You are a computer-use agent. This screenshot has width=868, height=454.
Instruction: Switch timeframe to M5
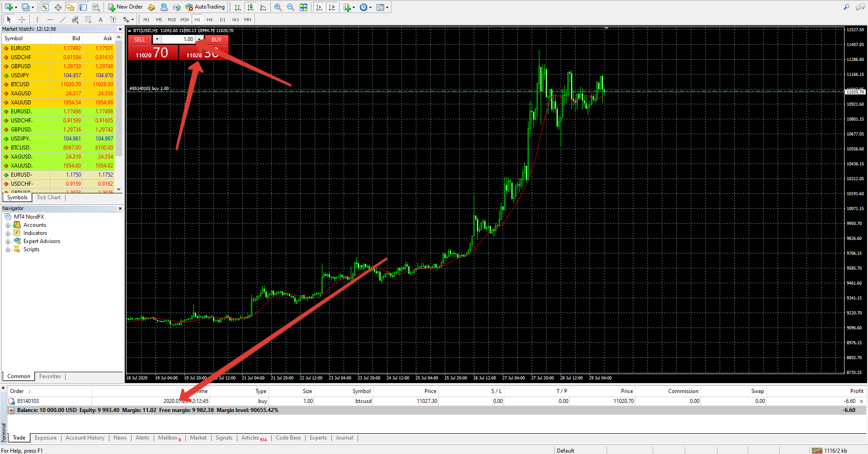[x=159, y=19]
